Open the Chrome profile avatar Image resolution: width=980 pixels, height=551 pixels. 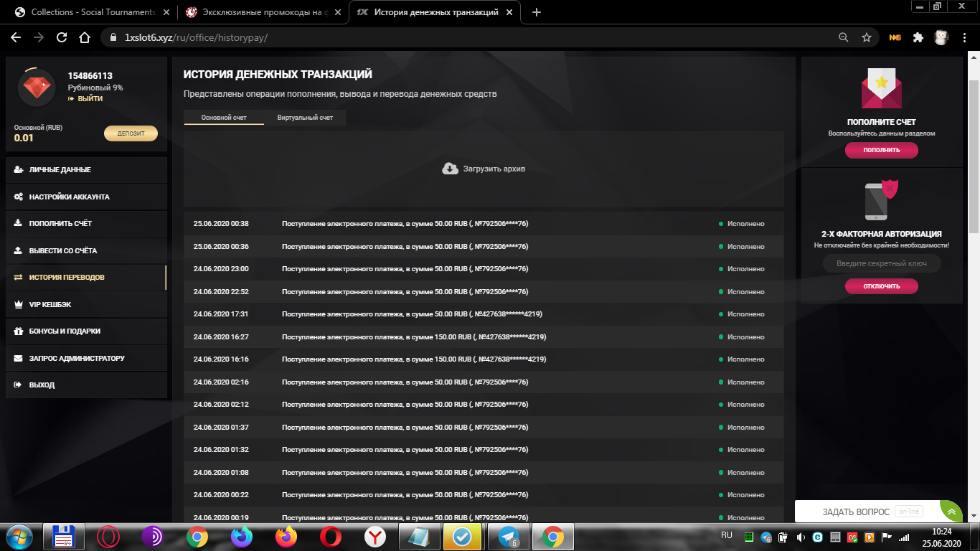pyautogui.click(x=941, y=37)
